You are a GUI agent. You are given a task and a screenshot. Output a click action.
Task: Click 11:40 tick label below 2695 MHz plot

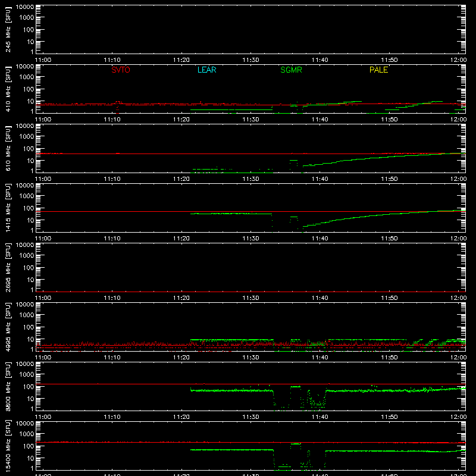click(320, 298)
